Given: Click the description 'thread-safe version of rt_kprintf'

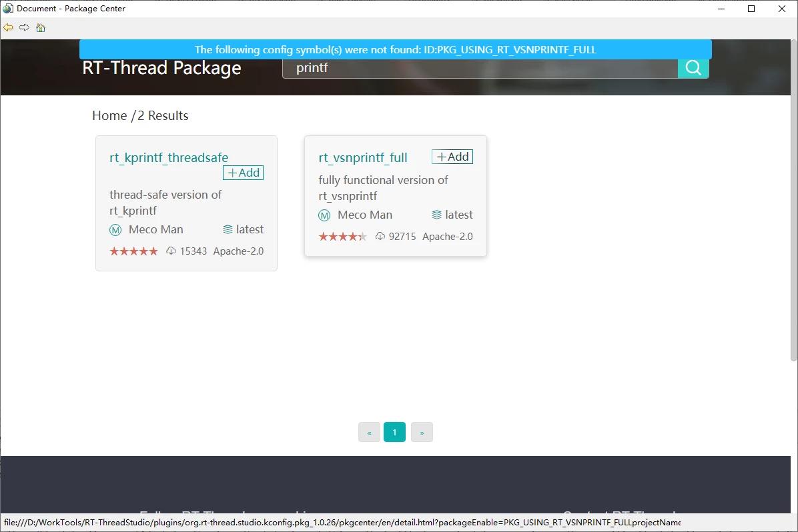Looking at the screenshot, I should pos(165,203).
